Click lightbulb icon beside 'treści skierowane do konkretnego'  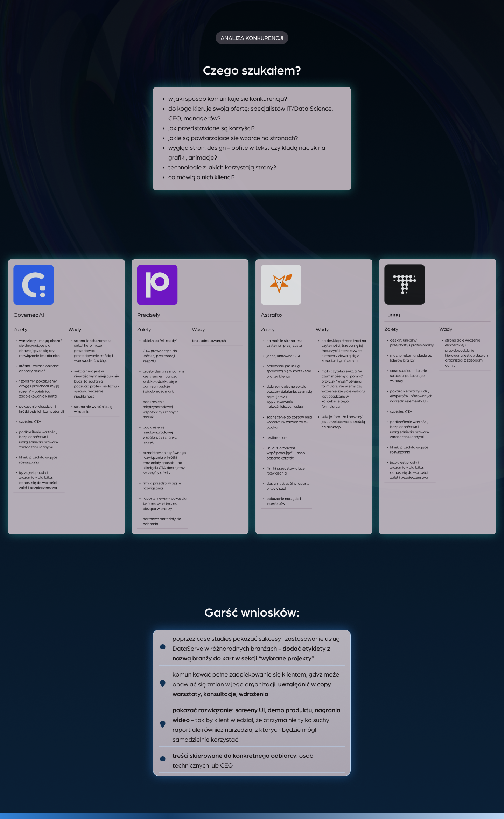tap(163, 760)
